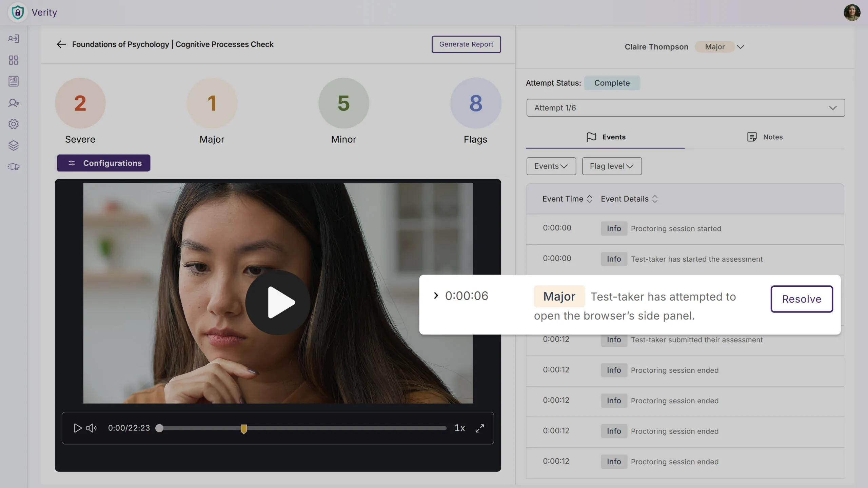Viewport: 868px width, 488px height.
Task: Sort events by Event Time
Action: pos(589,199)
